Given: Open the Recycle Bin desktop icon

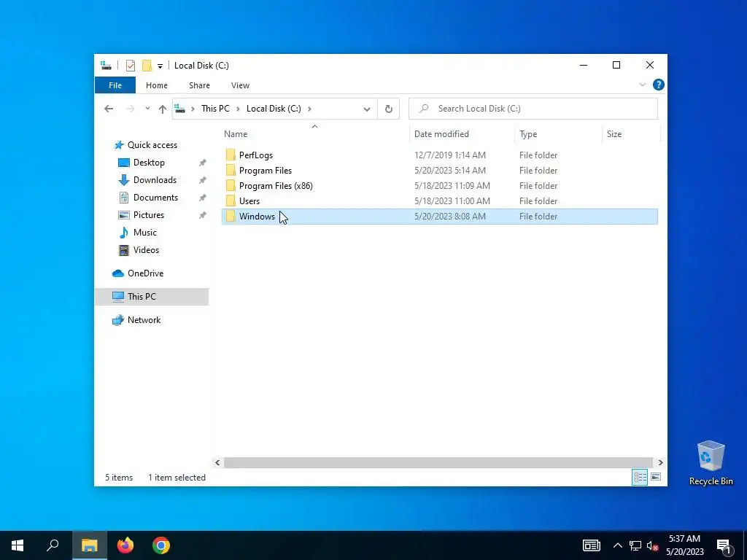Looking at the screenshot, I should [711, 463].
